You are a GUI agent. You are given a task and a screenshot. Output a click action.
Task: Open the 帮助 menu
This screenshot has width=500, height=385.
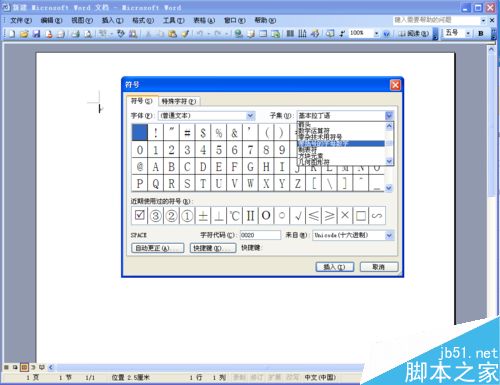coord(265,21)
